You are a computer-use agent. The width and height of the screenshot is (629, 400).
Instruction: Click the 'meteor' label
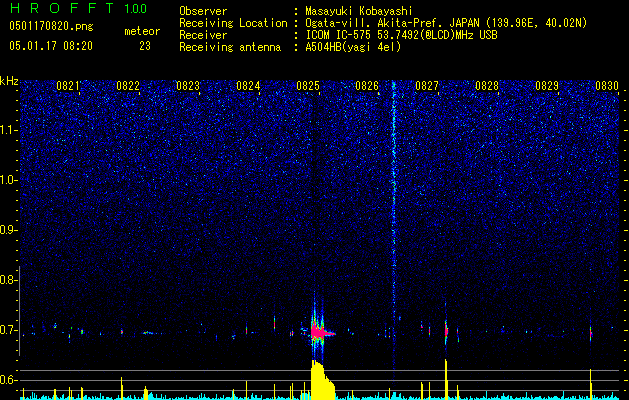(142, 31)
